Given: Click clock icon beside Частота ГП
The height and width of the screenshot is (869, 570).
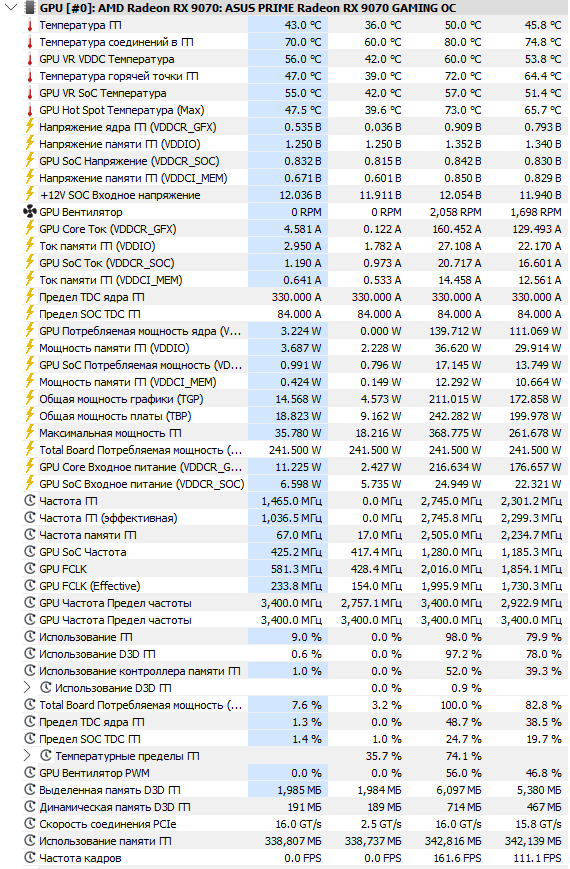Looking at the screenshot, I should [30, 500].
